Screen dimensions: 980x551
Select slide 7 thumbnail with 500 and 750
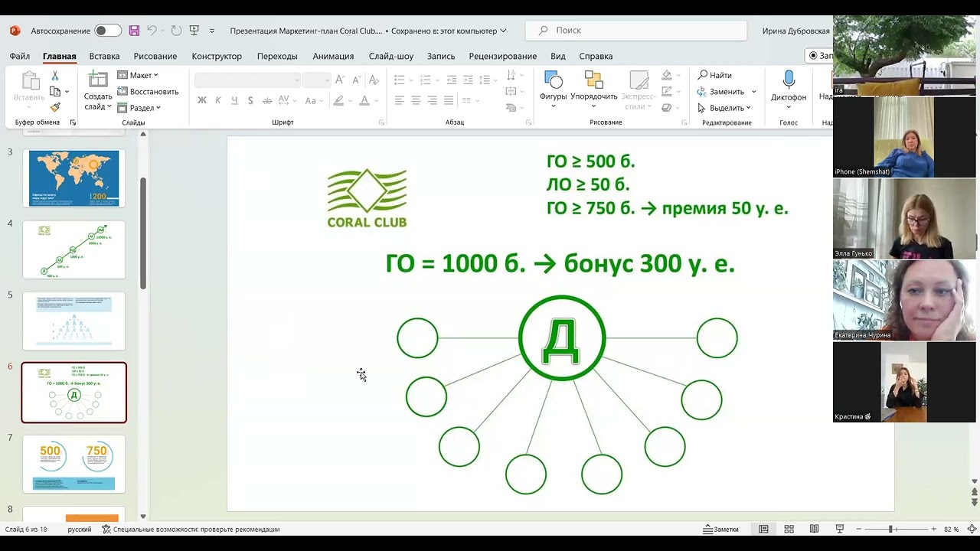73,464
